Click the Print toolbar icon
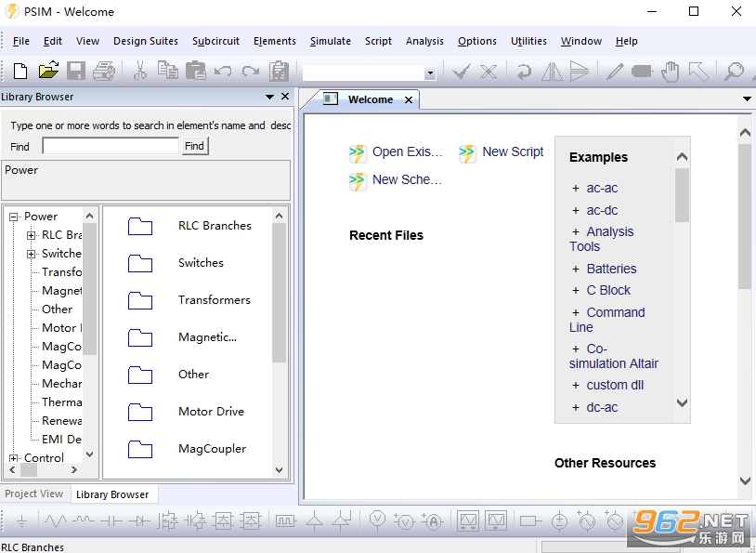Image resolution: width=756 pixels, height=553 pixels. click(104, 72)
